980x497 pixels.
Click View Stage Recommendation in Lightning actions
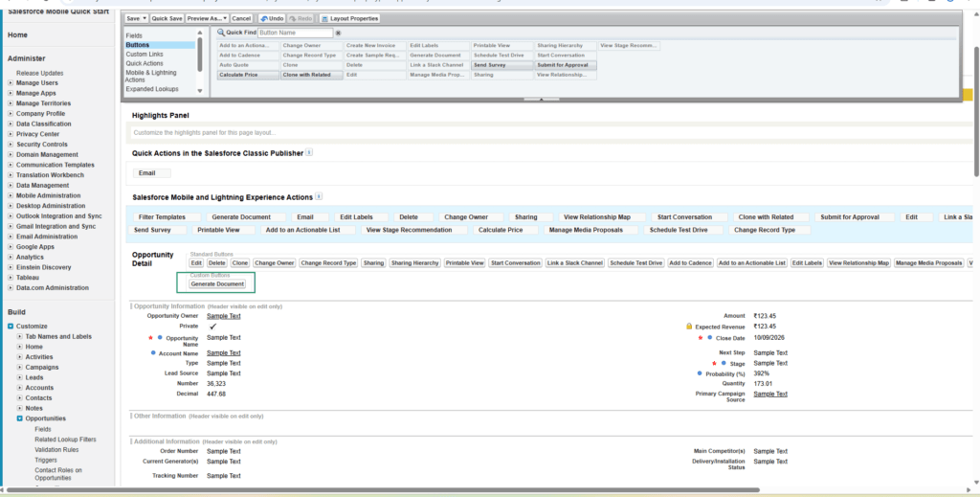(413, 230)
